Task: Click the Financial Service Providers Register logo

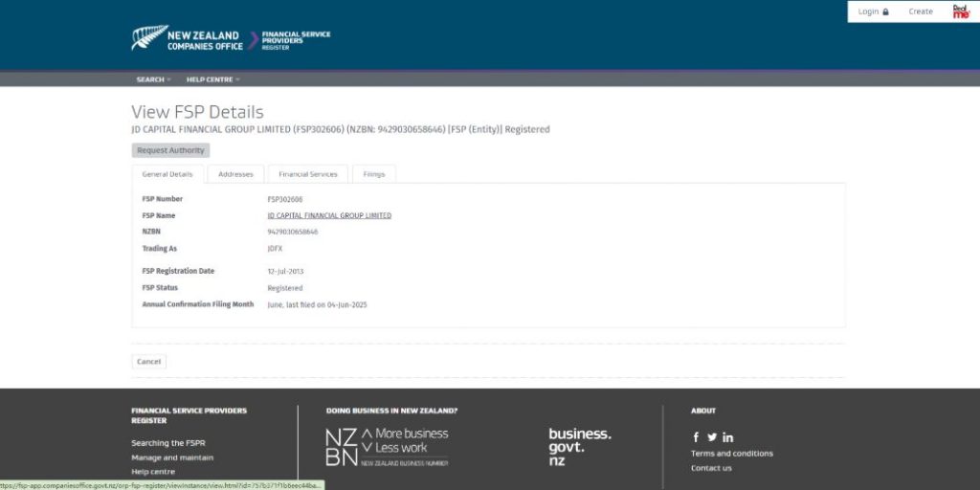Action: [295, 40]
